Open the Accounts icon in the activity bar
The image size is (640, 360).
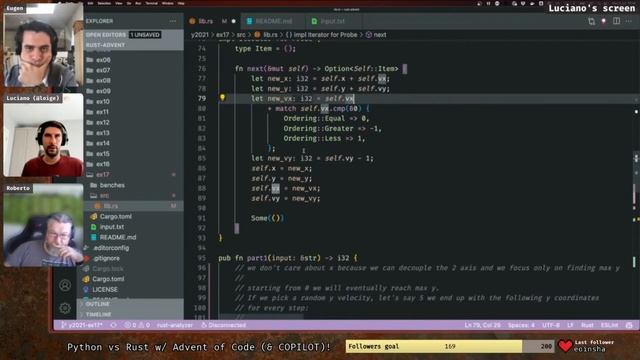[65, 285]
